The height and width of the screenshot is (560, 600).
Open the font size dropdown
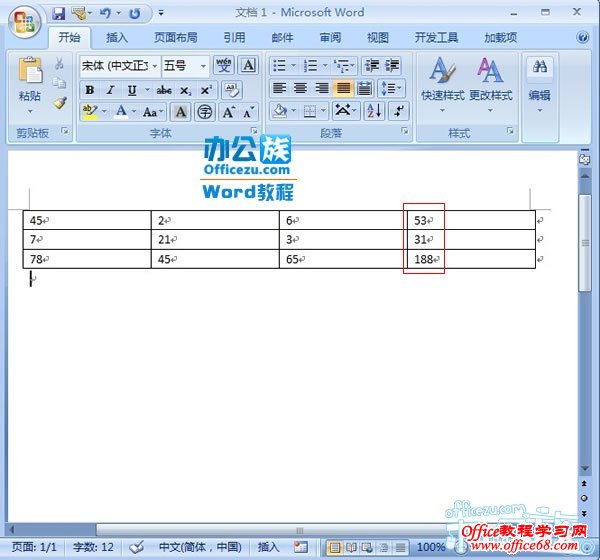204,66
